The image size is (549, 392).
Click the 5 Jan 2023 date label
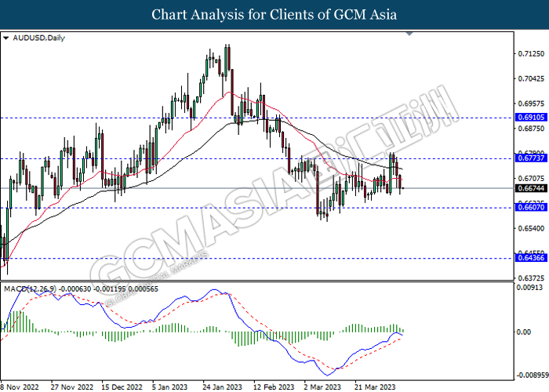pos(170,387)
